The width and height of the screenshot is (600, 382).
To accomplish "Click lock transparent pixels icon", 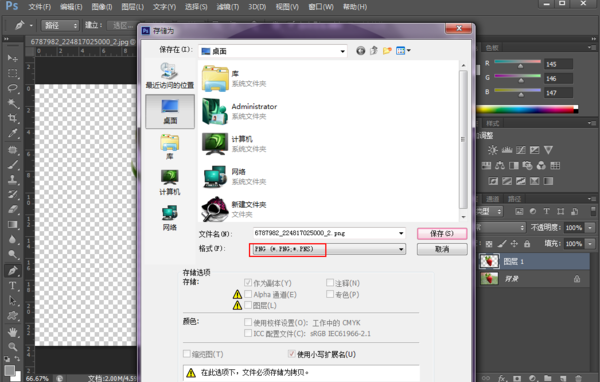I will pos(489,243).
